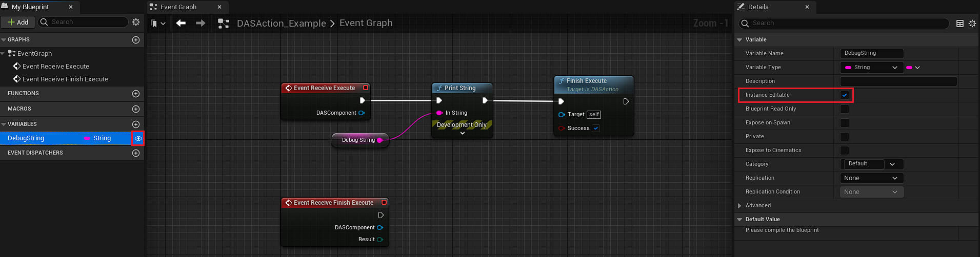The width and height of the screenshot is (980, 257).
Task: Click the Variable Name input field
Action: coord(871,54)
